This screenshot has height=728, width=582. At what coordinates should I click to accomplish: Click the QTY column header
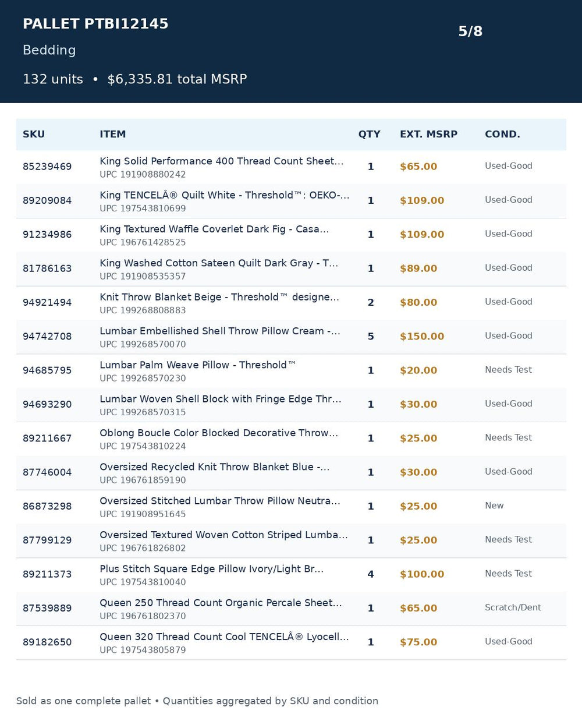369,134
